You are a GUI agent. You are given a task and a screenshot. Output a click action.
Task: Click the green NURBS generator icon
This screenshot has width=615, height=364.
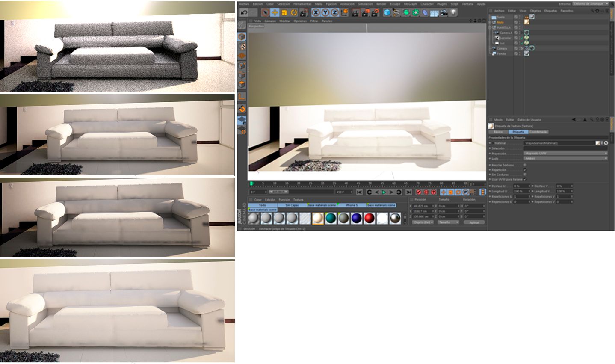tap(405, 12)
